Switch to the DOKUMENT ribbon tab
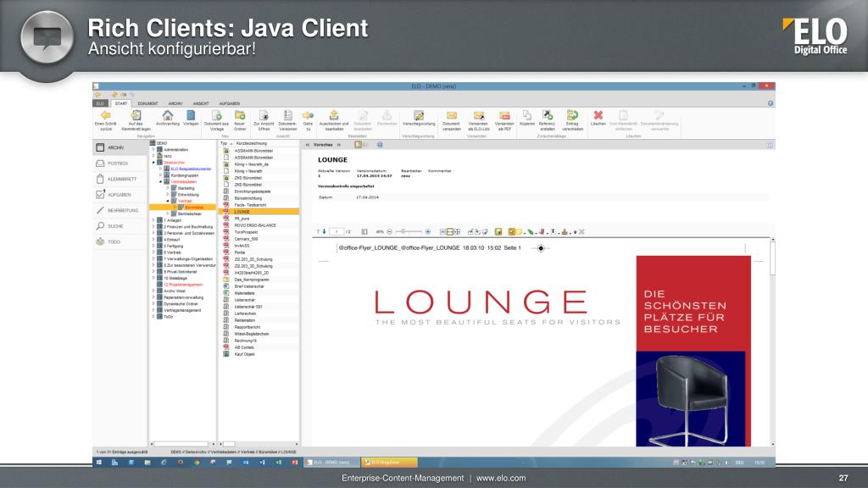This screenshot has height=488, width=868. (x=148, y=103)
